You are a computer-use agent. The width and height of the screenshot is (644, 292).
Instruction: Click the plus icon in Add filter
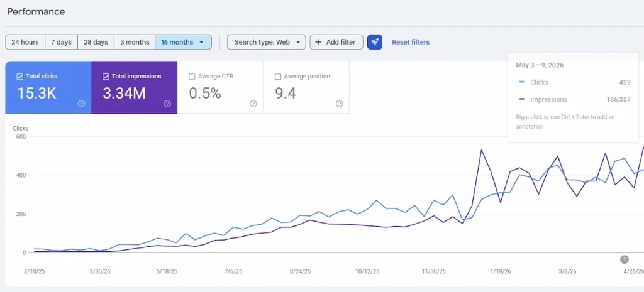tap(318, 42)
